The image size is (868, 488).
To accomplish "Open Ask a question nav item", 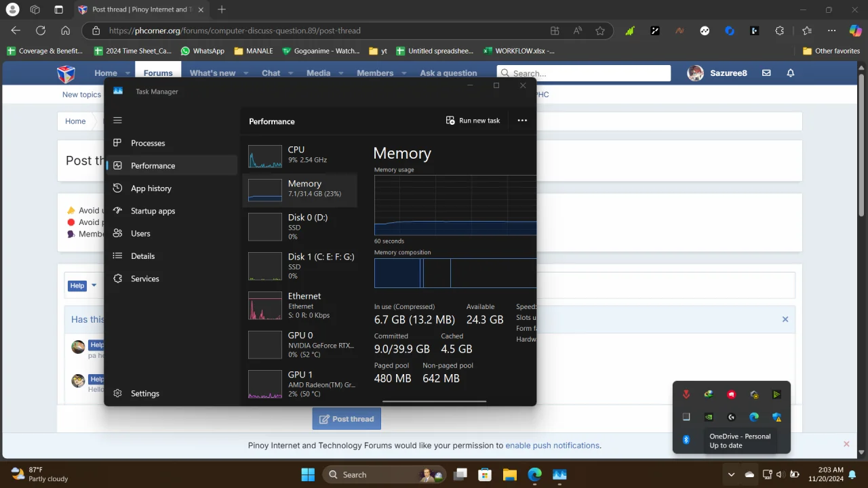I will click(448, 73).
